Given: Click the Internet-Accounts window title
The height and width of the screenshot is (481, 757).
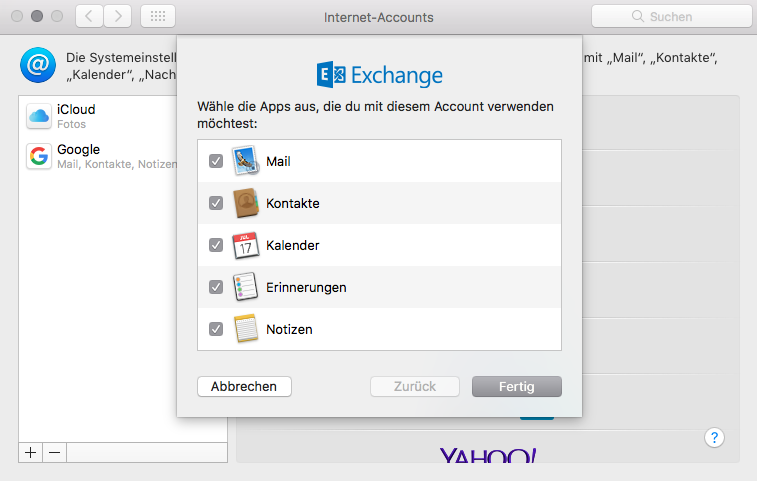Looking at the screenshot, I should (x=378, y=17).
